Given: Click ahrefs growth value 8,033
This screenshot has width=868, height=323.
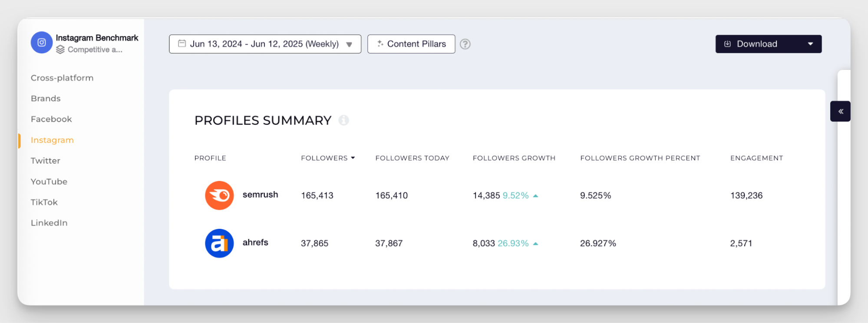Looking at the screenshot, I should point(484,243).
